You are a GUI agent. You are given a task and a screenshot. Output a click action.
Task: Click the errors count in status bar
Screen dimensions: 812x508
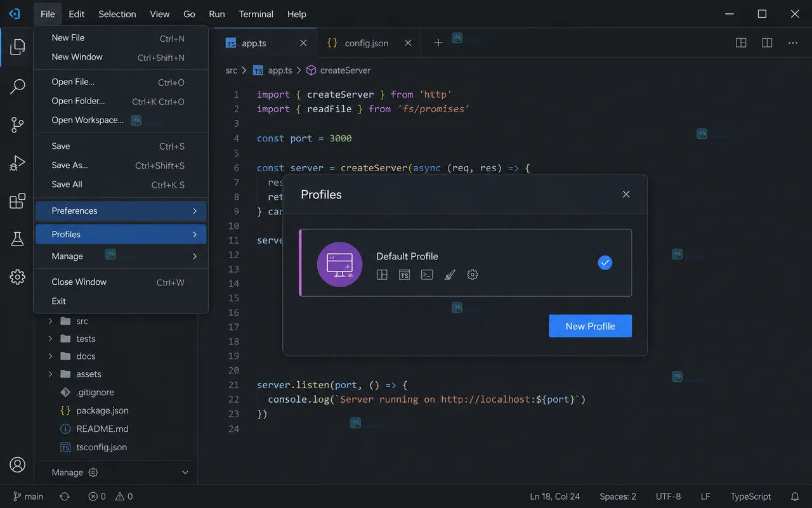[x=97, y=497]
